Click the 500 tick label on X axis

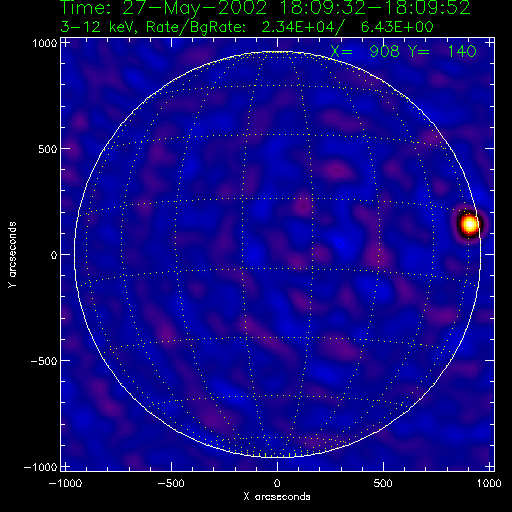383,483
